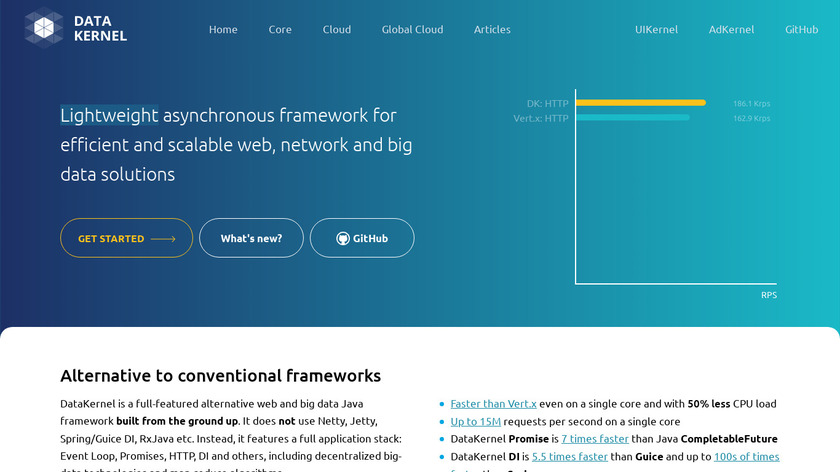Click the DATA KERNEL brand text
Viewport: 840px width, 472px height.
100,28
